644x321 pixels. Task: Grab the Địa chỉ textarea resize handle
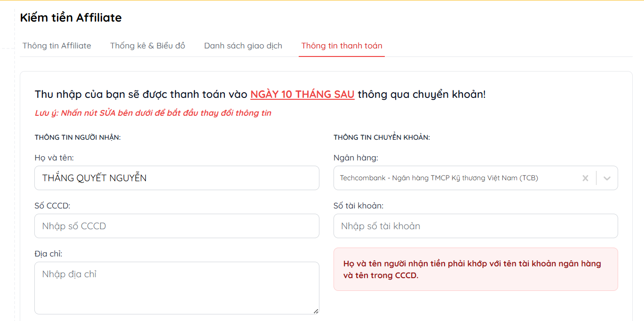316,311
